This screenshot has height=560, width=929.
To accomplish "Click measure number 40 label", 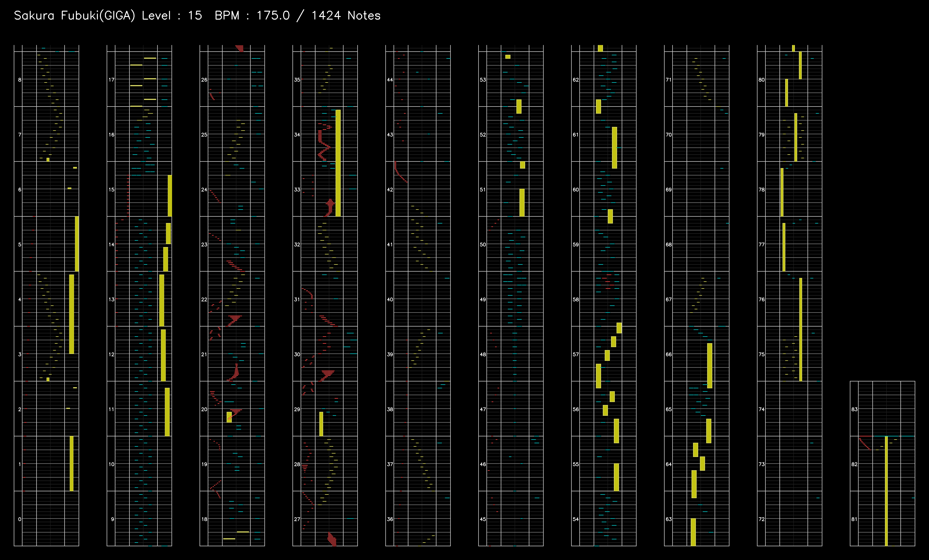I will click(390, 299).
